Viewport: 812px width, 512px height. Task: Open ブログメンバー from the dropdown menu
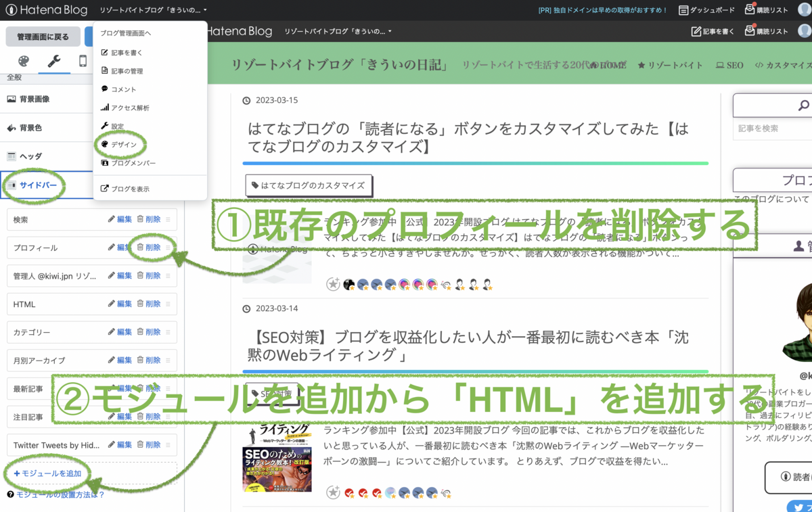tap(129, 163)
